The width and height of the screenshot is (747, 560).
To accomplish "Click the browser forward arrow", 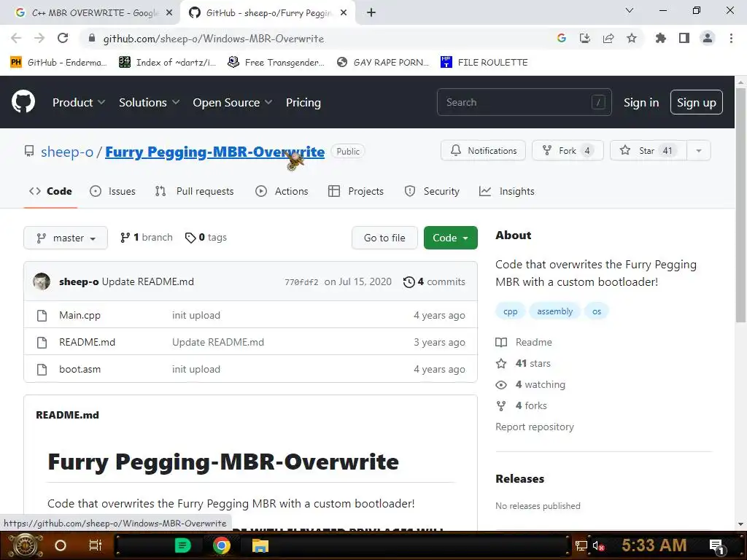I will (39, 38).
